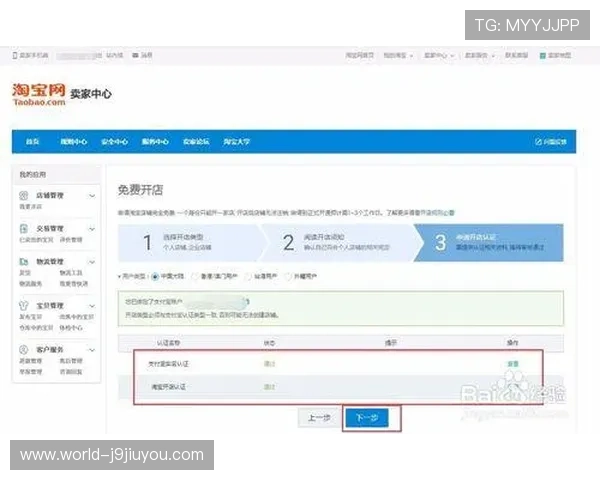This screenshot has width=600, height=480.
Task: Open 出售中的宝贝 in sidebar
Action: point(77,317)
